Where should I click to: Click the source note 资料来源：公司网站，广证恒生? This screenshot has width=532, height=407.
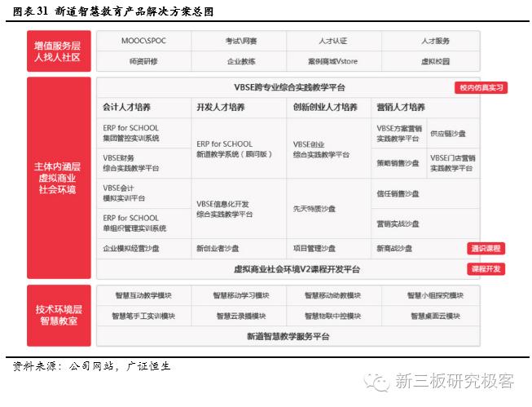pos(91,366)
